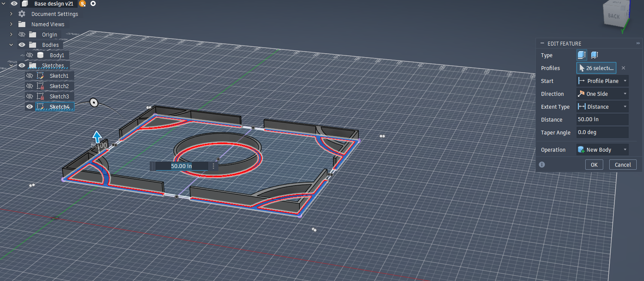Show hidden Sketch1 via eye icon

[x=30, y=76]
